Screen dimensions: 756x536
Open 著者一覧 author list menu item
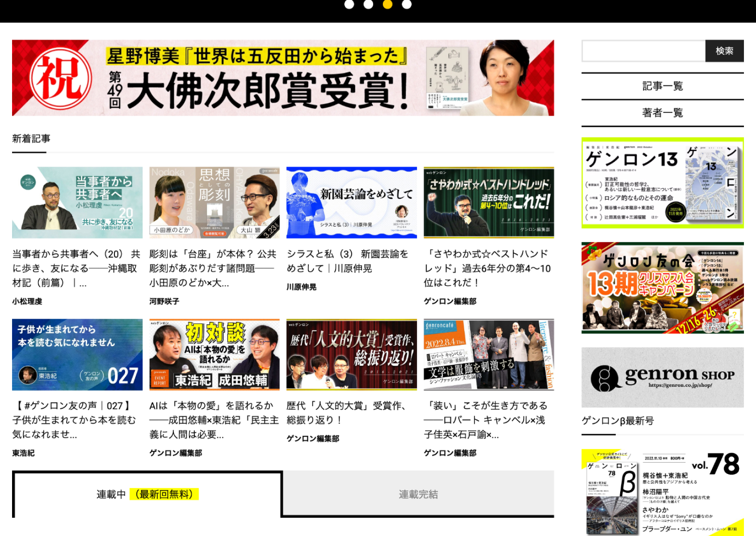(662, 113)
